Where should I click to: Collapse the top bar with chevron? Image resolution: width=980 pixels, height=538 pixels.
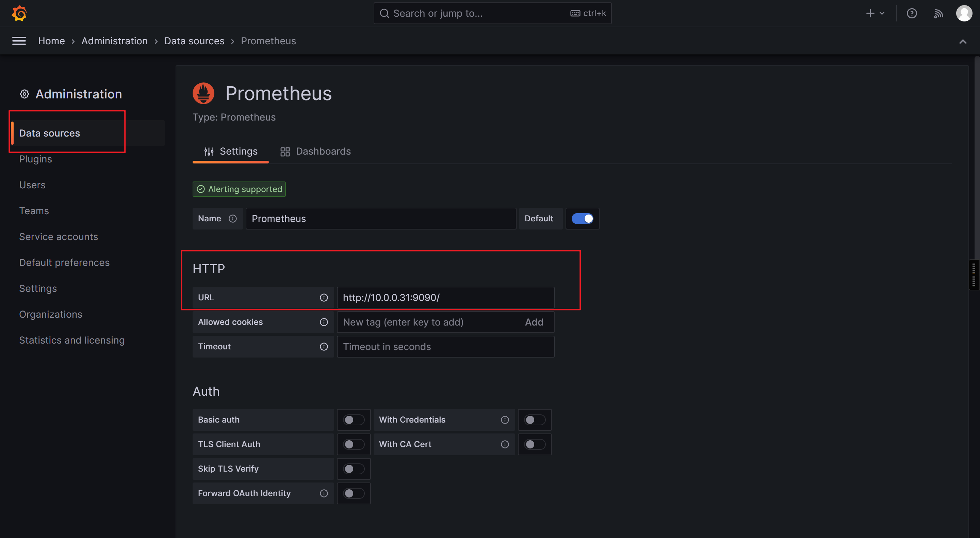click(x=963, y=42)
